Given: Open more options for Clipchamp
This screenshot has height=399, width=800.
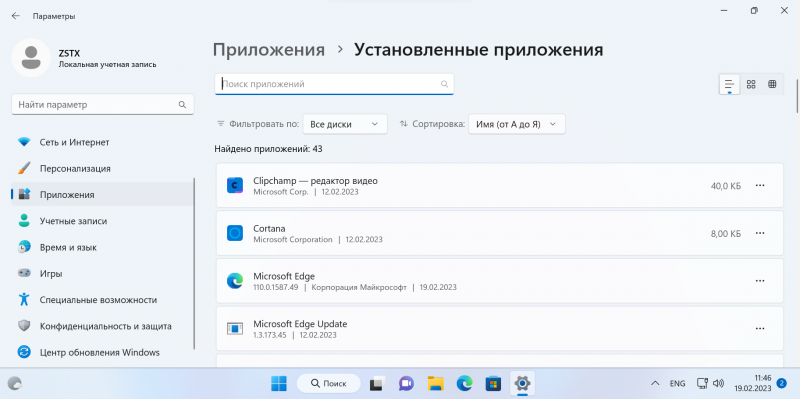Looking at the screenshot, I should [760, 186].
